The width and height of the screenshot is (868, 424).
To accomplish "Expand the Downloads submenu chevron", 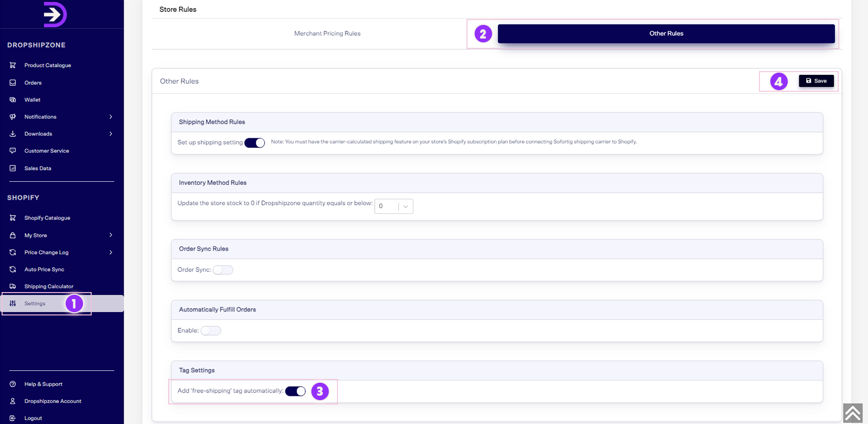I will (111, 134).
